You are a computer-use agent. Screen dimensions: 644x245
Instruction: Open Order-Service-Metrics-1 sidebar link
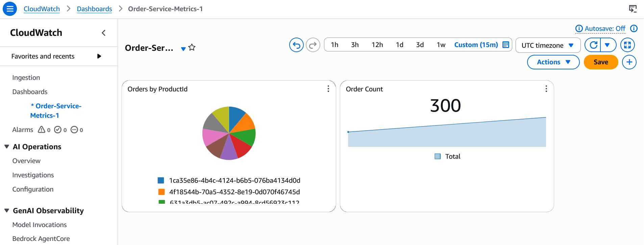[x=56, y=111]
